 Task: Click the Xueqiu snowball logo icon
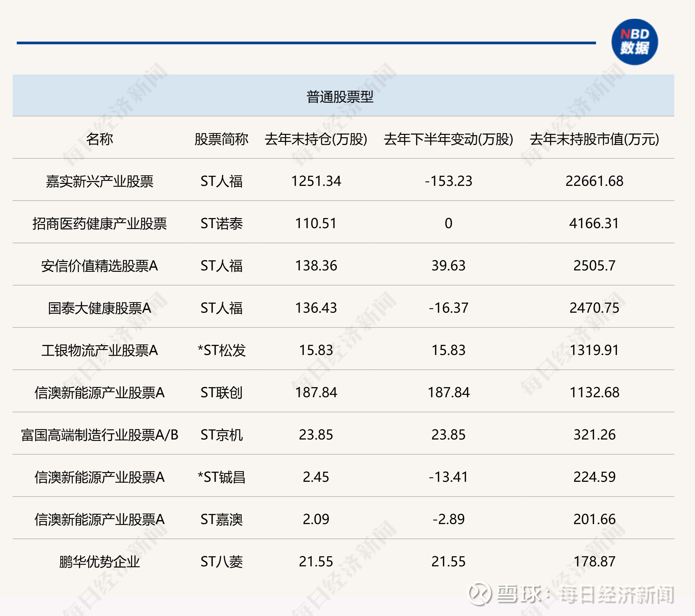tap(480, 594)
